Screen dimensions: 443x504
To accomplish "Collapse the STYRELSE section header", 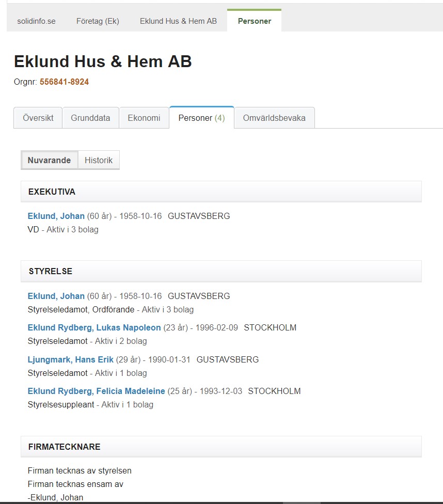I will click(221, 271).
